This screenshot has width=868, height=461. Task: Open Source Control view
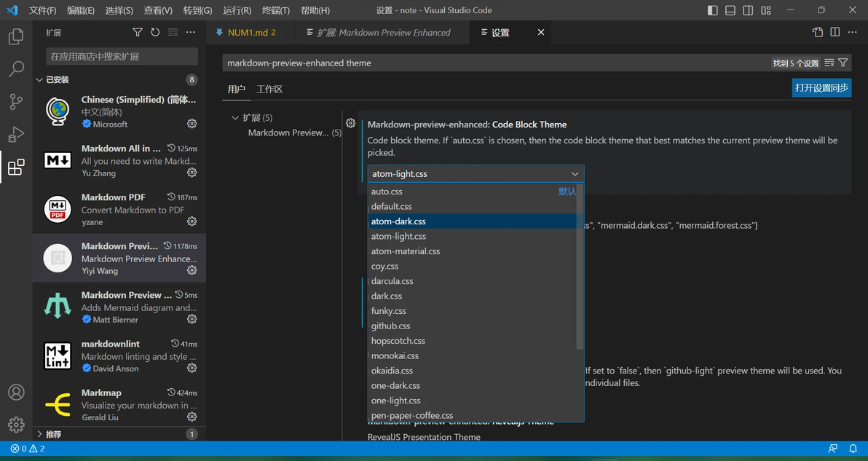click(16, 102)
